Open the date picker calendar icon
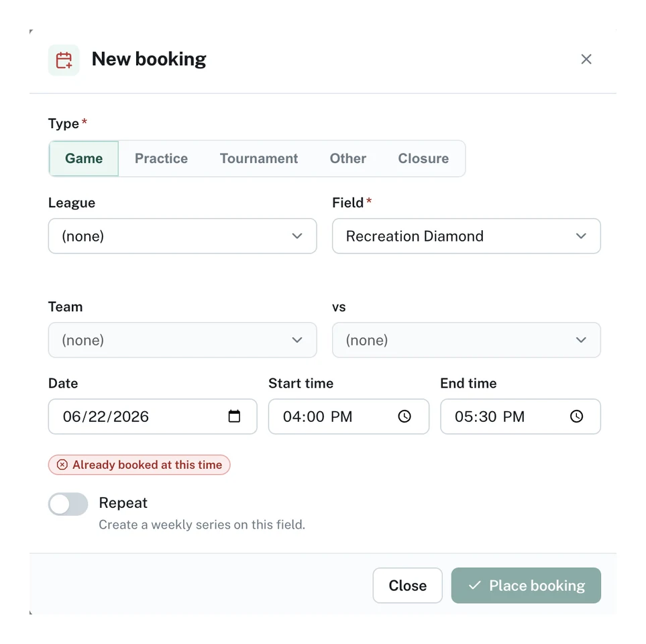 pos(234,416)
